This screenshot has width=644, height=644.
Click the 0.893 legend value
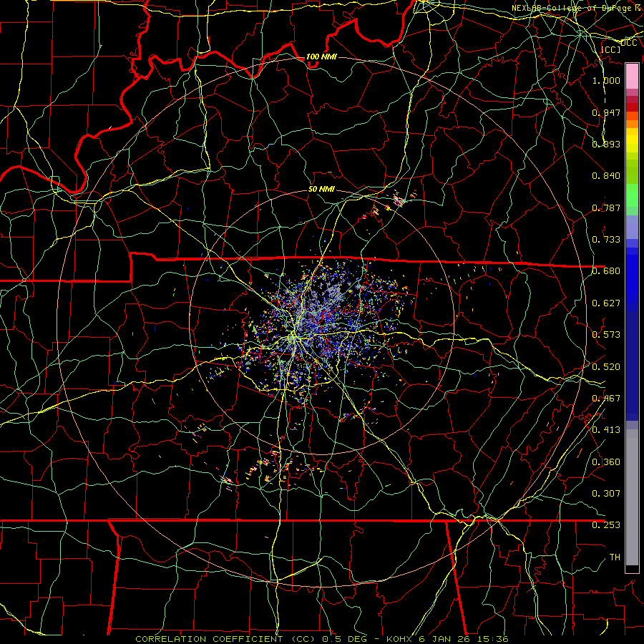[x=606, y=144]
